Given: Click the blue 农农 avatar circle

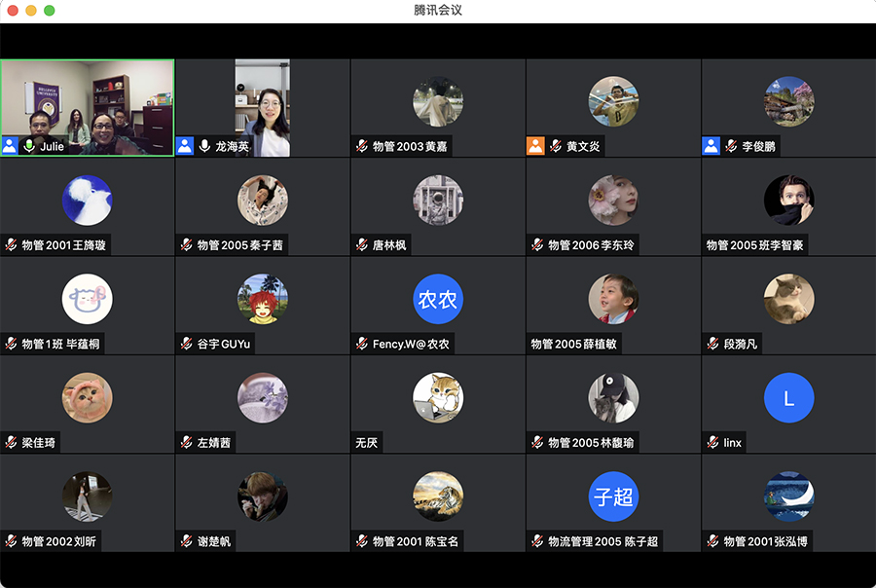Looking at the screenshot, I should 438,299.
